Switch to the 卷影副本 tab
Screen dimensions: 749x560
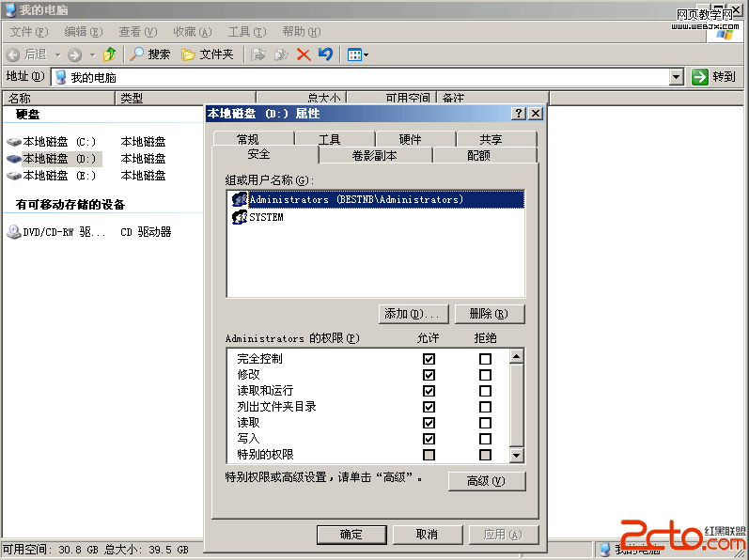click(x=376, y=155)
